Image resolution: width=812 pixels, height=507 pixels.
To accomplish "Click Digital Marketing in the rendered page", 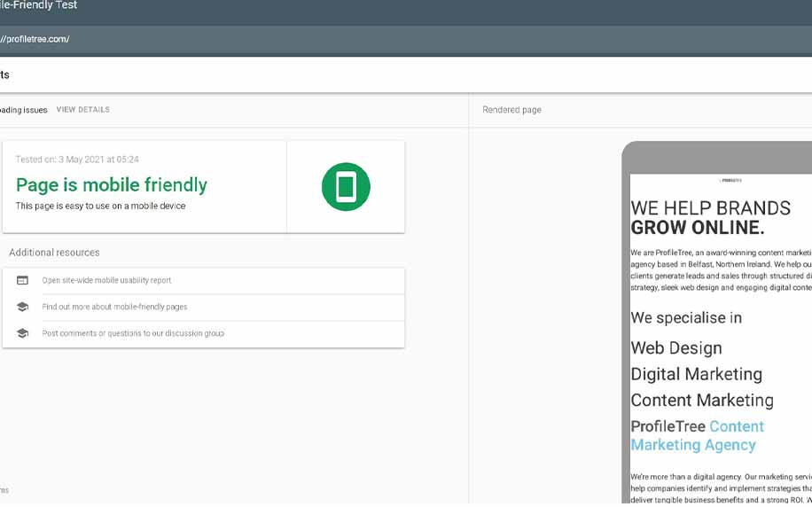I will pos(697,374).
